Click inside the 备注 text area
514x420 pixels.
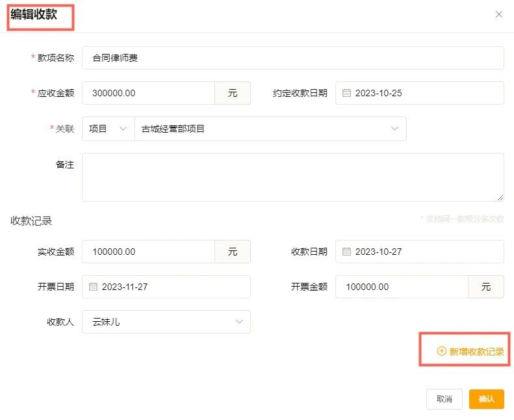pos(292,177)
